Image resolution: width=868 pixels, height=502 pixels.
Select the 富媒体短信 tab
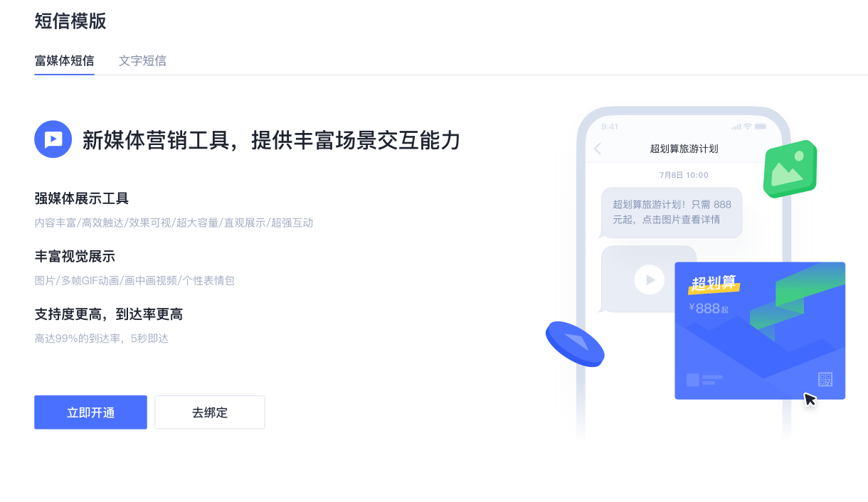(x=64, y=60)
